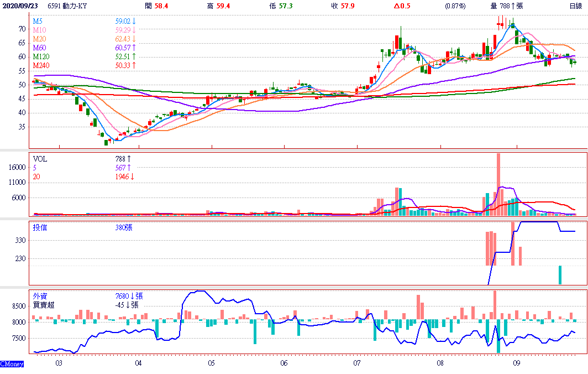Click the 外資 panel label
This screenshot has height=374, width=588.
[x=40, y=296]
